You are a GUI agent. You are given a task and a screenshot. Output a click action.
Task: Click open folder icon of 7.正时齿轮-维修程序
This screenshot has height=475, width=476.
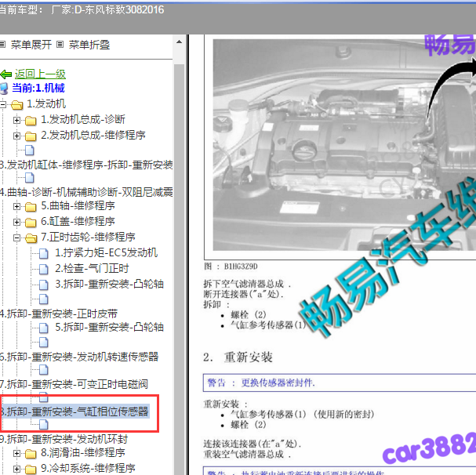tap(31, 238)
